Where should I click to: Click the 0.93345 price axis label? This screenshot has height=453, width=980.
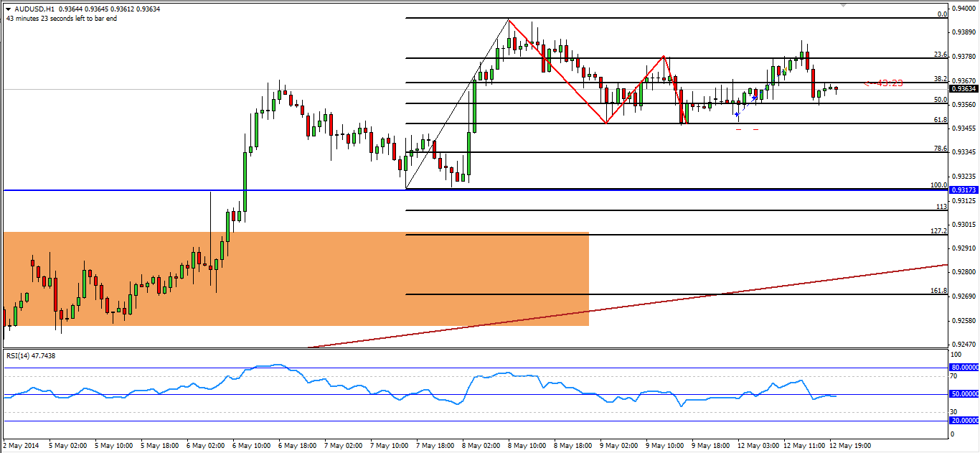(x=962, y=152)
